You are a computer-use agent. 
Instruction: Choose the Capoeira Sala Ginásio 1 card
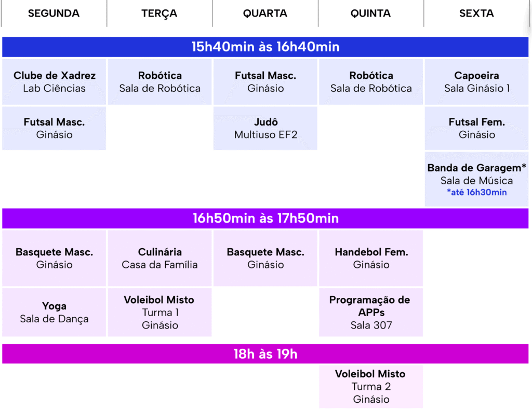pos(477,81)
